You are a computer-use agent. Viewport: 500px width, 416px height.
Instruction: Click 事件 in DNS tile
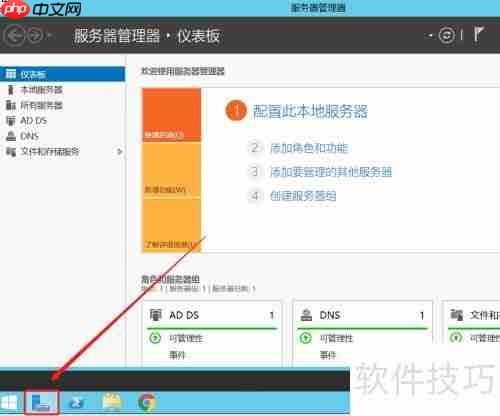328,355
